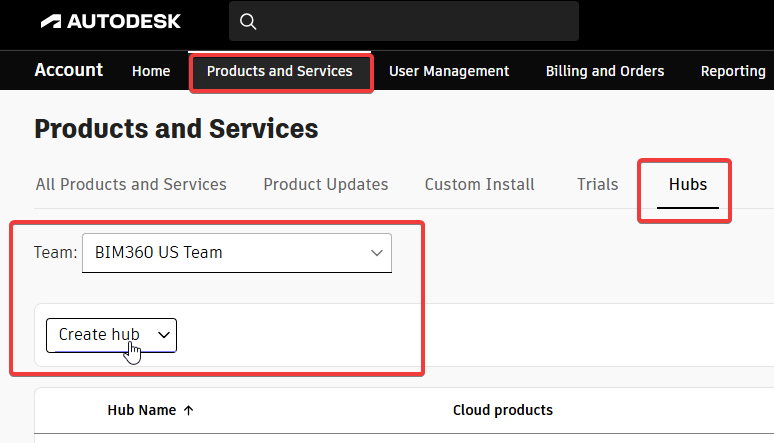Open the Account section label

point(69,70)
